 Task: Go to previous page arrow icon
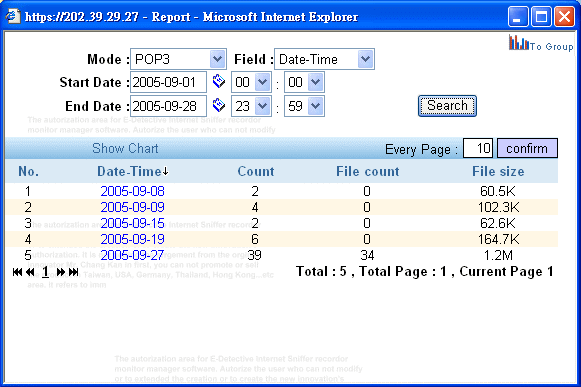(x=30, y=272)
